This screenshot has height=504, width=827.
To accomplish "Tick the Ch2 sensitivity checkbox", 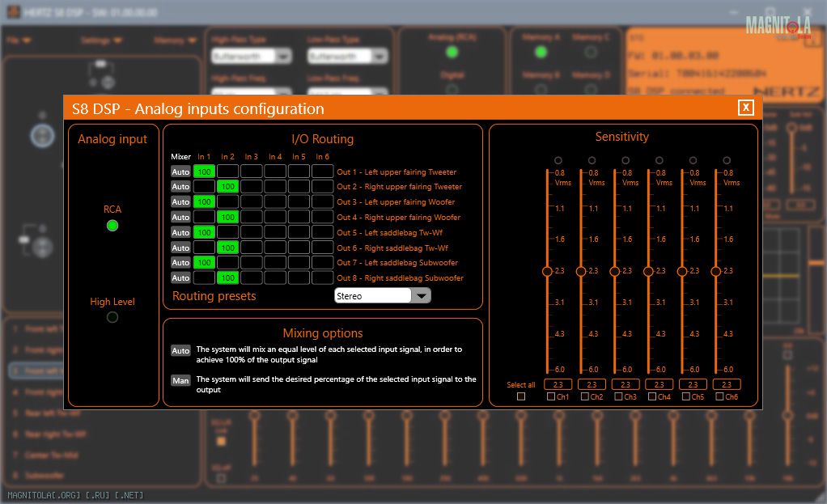I will point(585,396).
